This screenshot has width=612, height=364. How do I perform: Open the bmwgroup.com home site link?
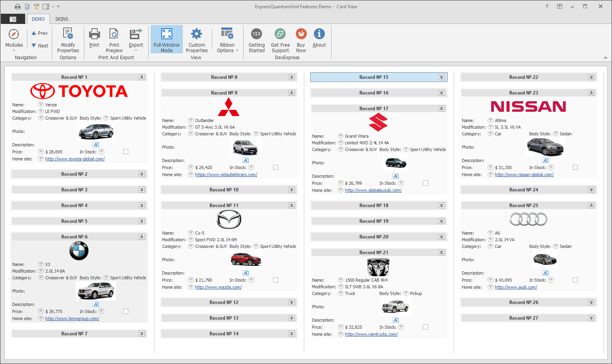[72, 318]
